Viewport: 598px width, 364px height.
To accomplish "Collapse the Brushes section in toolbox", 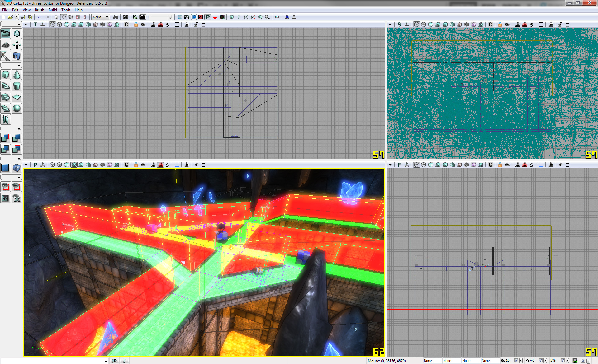I will 11,65.
